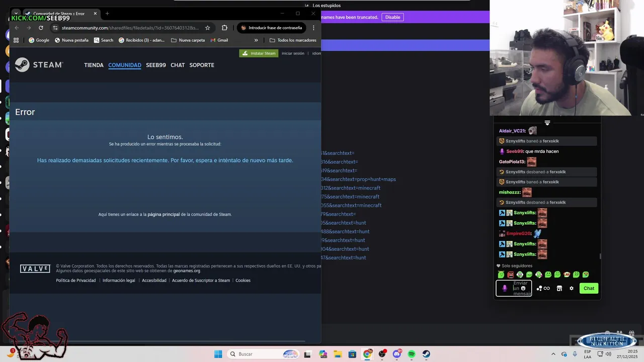The image size is (644, 362).
Task: Open COMUNIDAD menu on Steam
Action: pyautogui.click(x=125, y=65)
